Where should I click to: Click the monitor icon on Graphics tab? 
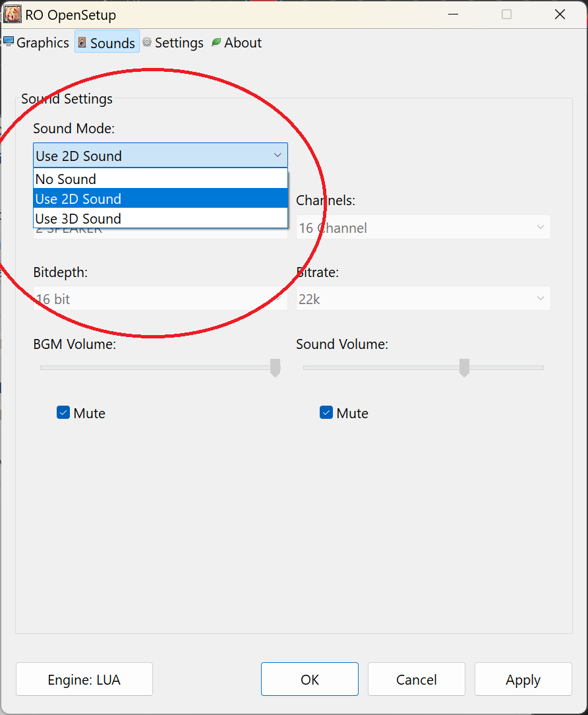[x=9, y=42]
